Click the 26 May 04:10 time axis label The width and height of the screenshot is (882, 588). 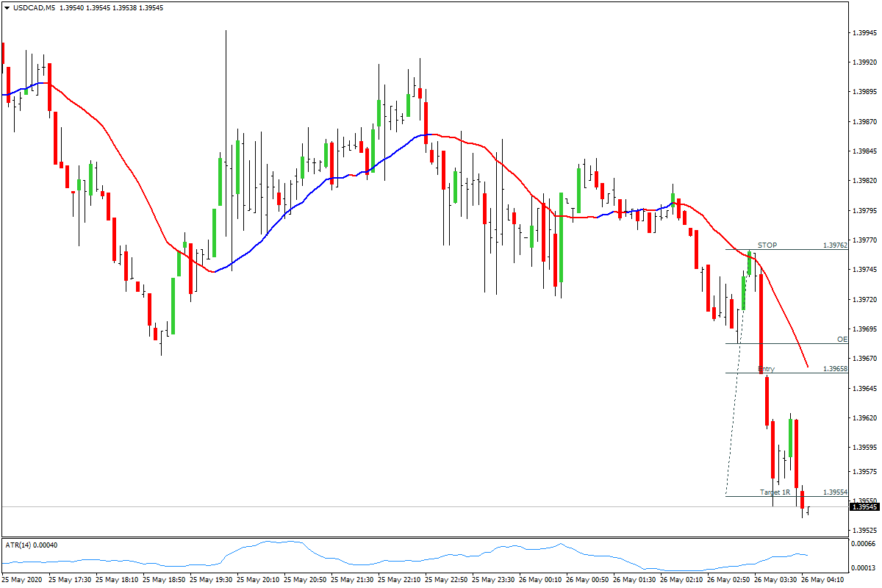[823, 578]
